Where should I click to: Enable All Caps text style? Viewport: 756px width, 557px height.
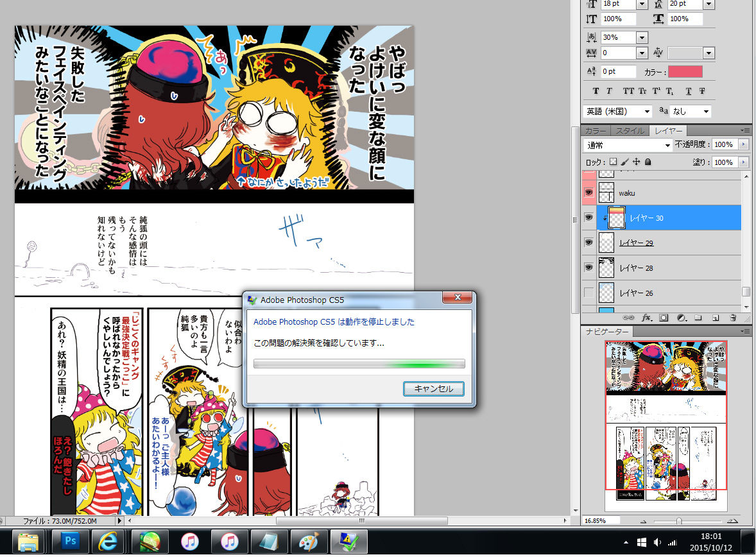coord(628,91)
